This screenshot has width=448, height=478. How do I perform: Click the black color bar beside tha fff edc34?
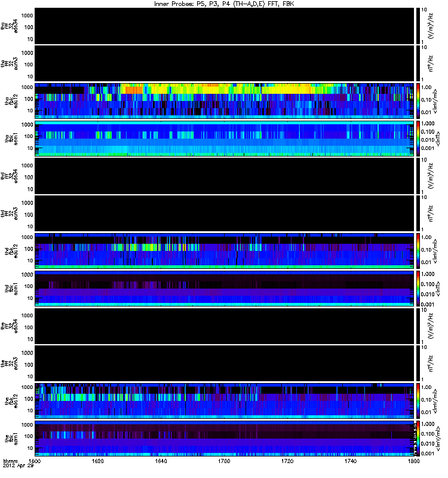[x=418, y=26]
